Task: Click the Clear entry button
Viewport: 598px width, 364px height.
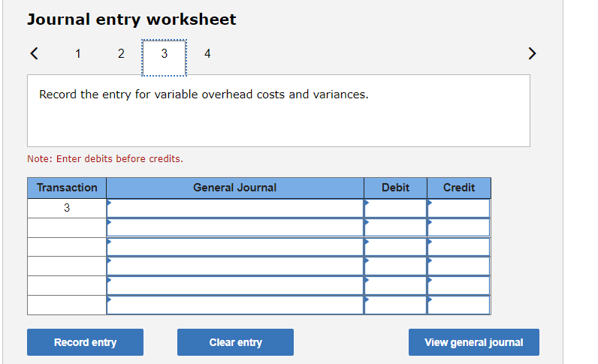Action: 235,342
